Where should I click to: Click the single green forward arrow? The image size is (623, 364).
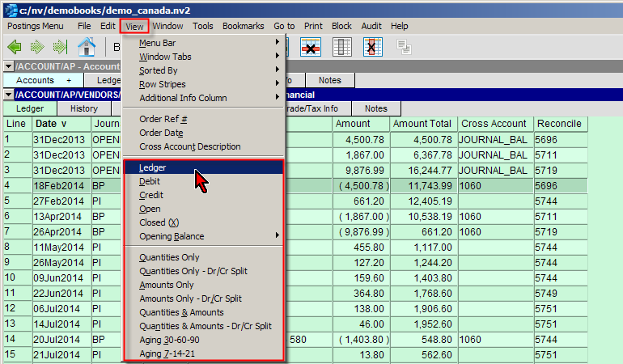[37, 48]
